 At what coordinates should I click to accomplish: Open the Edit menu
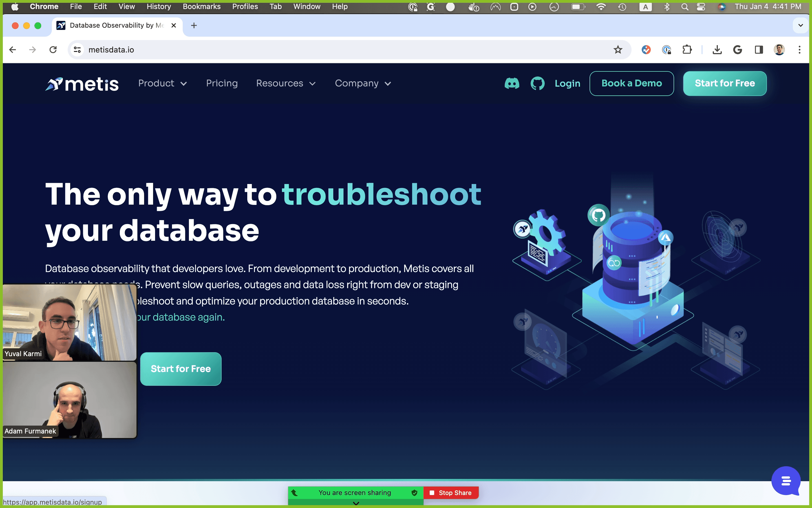coord(100,7)
